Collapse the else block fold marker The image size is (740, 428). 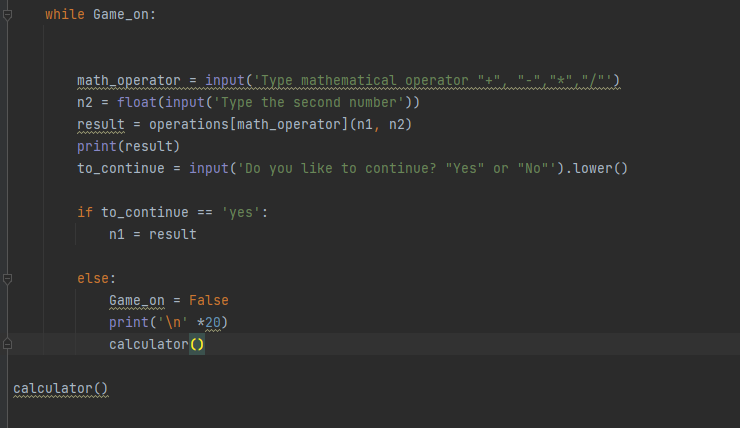tap(7, 278)
